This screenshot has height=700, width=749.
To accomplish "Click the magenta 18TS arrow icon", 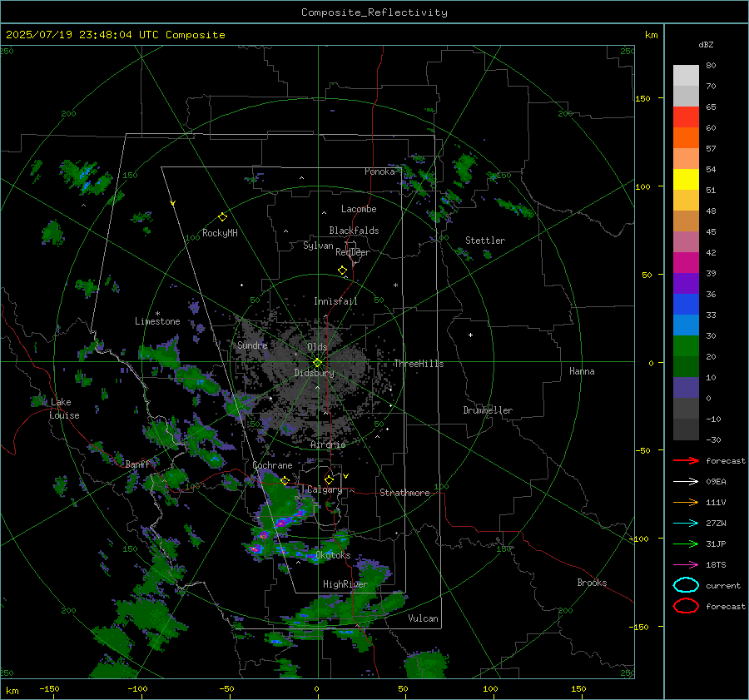I will point(686,565).
